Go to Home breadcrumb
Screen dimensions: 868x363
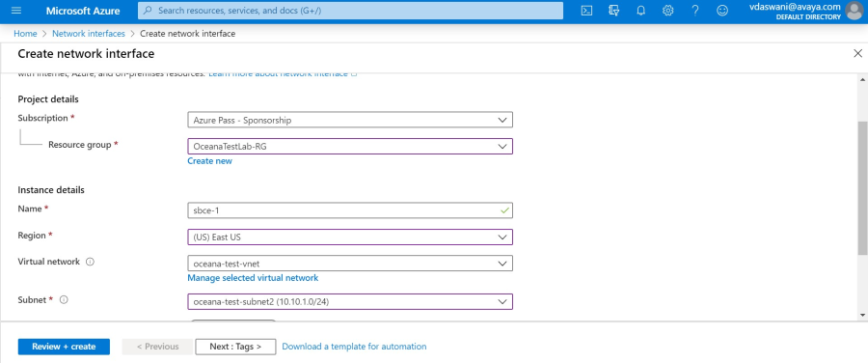pyautogui.click(x=25, y=33)
